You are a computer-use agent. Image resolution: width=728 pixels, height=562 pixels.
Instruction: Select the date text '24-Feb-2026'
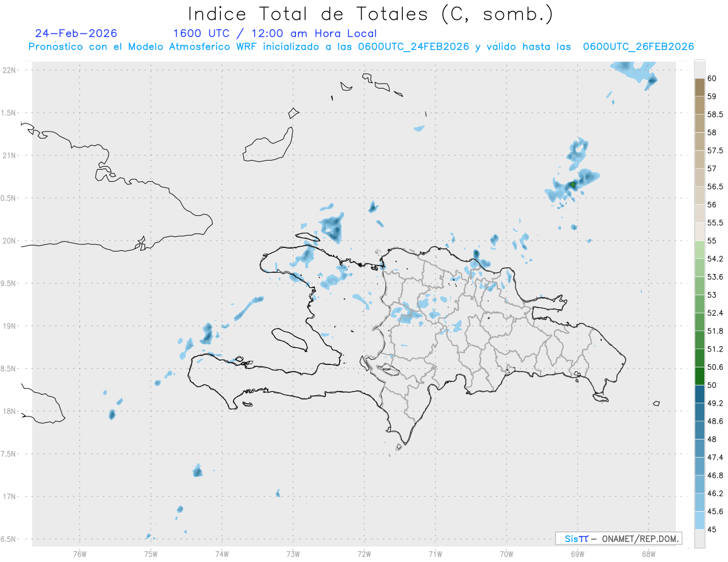pyautogui.click(x=76, y=34)
